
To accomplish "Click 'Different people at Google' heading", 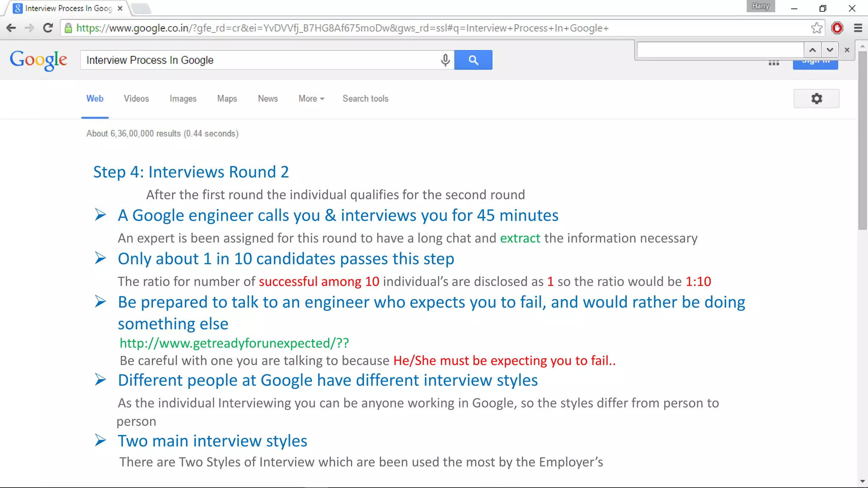I will 328,380.
